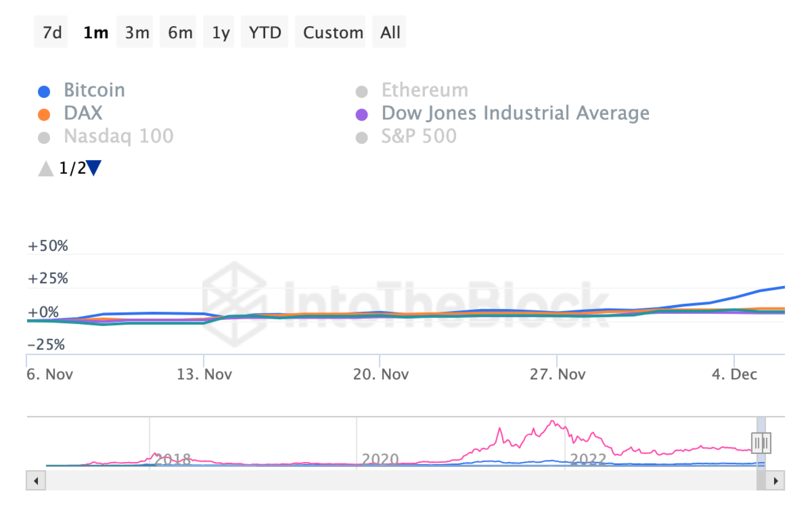
Task: Click the legend page indicator 1/2
Action: [72, 168]
